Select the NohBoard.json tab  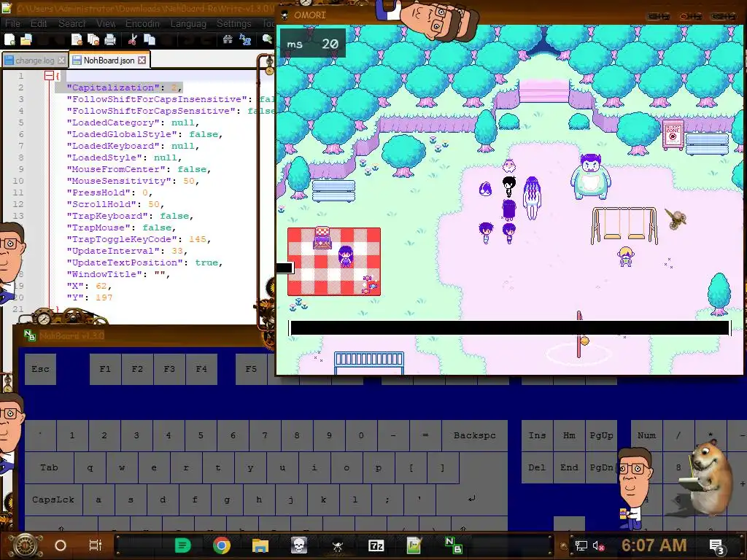click(x=109, y=61)
